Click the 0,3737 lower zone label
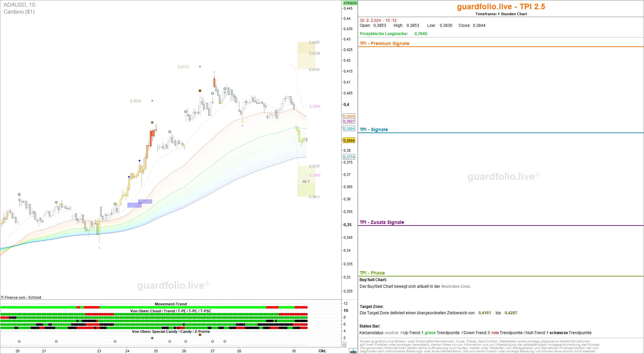644x354 pixels. (x=314, y=166)
